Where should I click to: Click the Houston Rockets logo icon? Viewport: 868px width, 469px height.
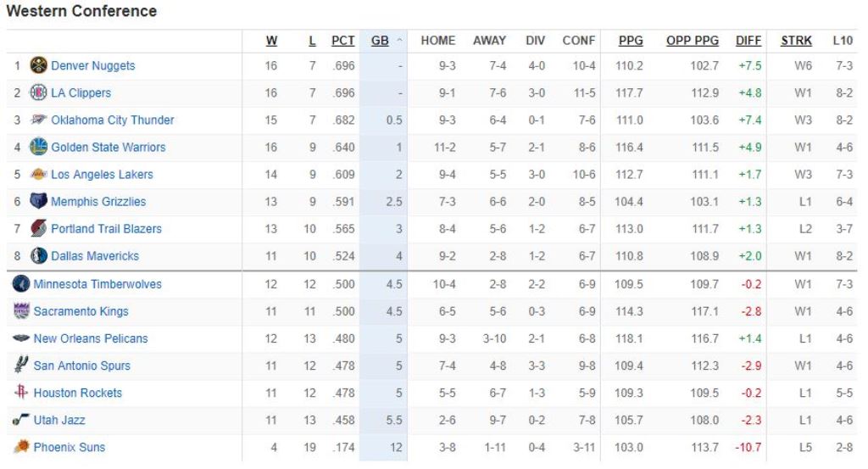coord(21,393)
